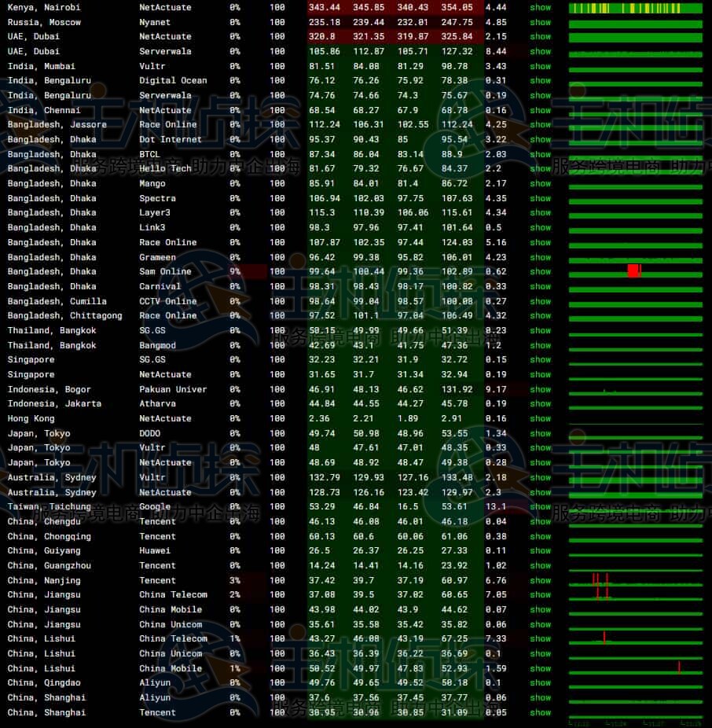Click Russia Moscow latency graph bar
The width and height of the screenshot is (712, 728).
click(636, 24)
